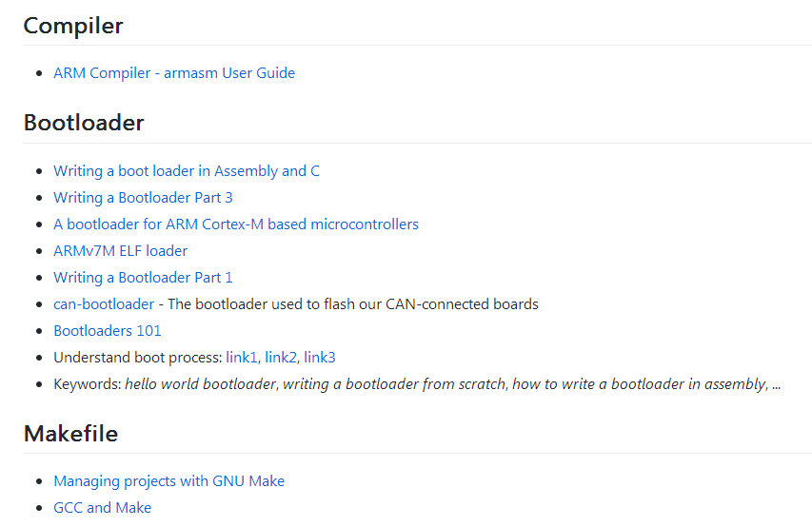Open ARMv7M ELF loader link
812x527 pixels.
click(x=120, y=251)
